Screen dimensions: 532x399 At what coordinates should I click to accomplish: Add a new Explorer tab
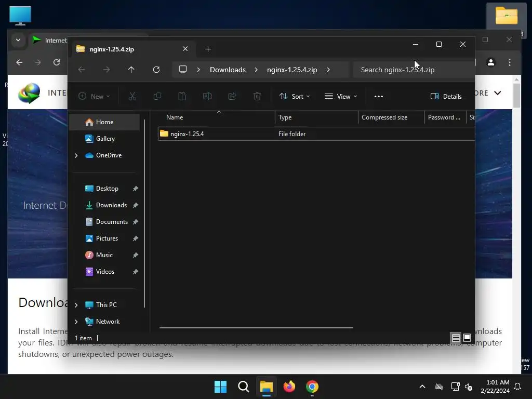click(x=208, y=49)
